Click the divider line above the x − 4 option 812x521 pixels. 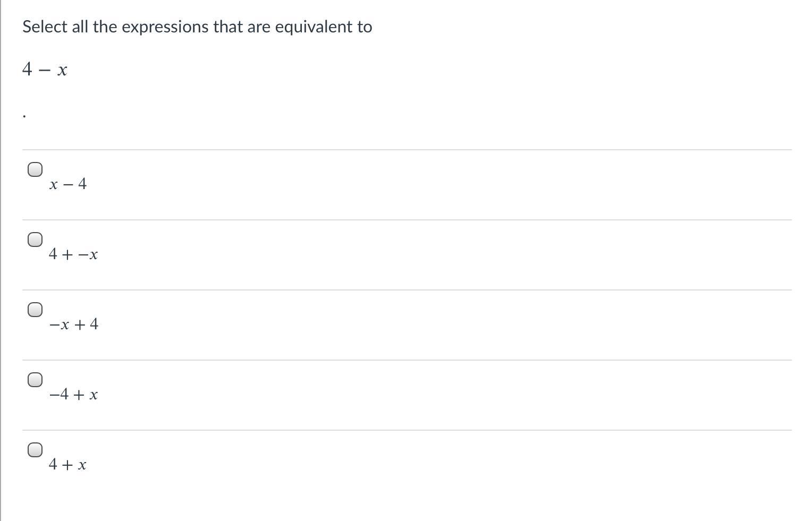click(407, 150)
